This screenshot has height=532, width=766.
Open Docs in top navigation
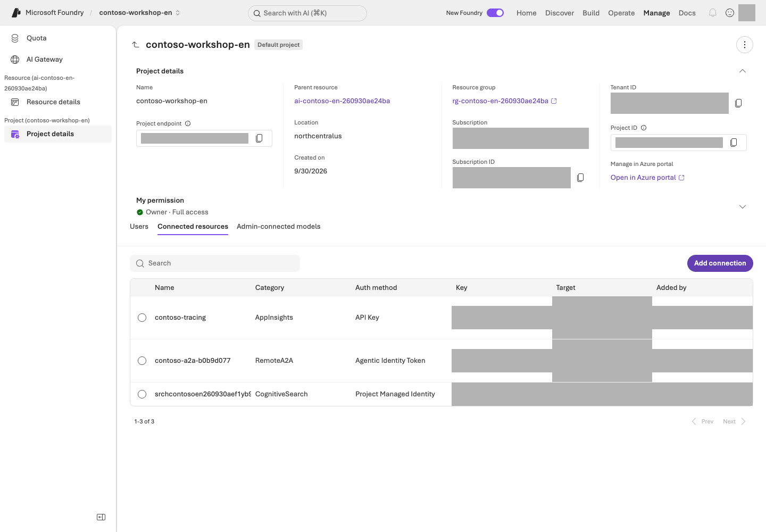(687, 13)
